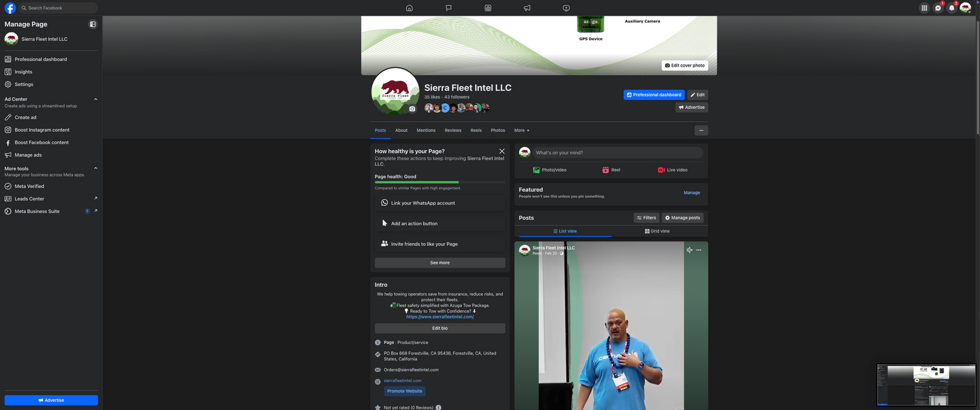The width and height of the screenshot is (980, 410).
Task: Choose Reel post option
Action: (611, 170)
